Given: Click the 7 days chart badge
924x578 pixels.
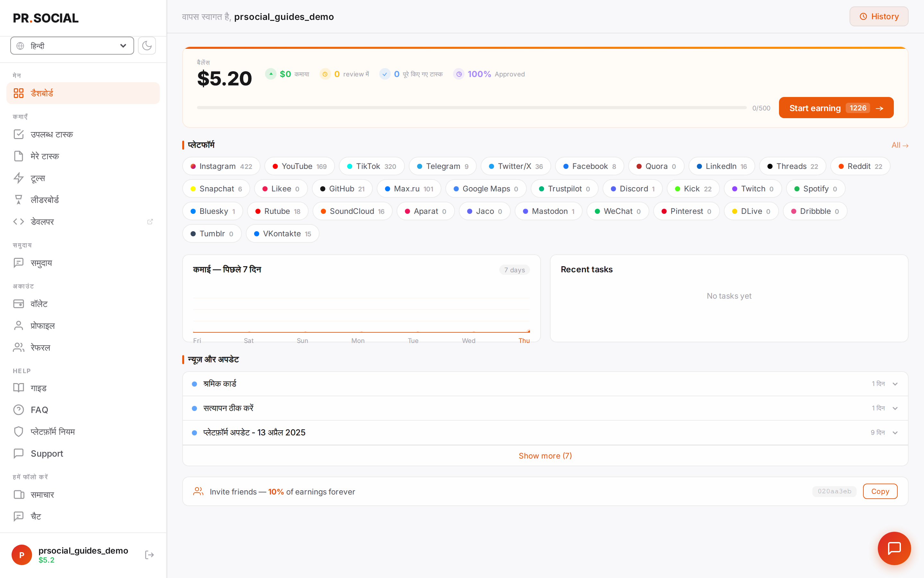Looking at the screenshot, I should tap(514, 270).
